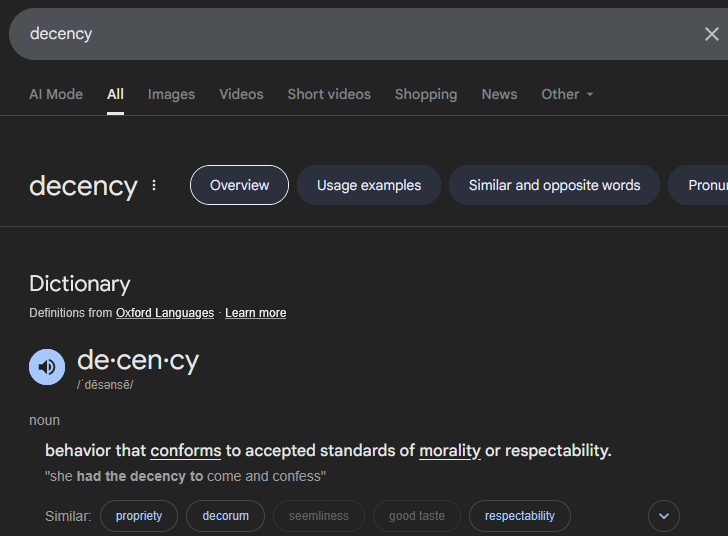The image size is (728, 536).
Task: Switch to Images results tab
Action: [171, 94]
